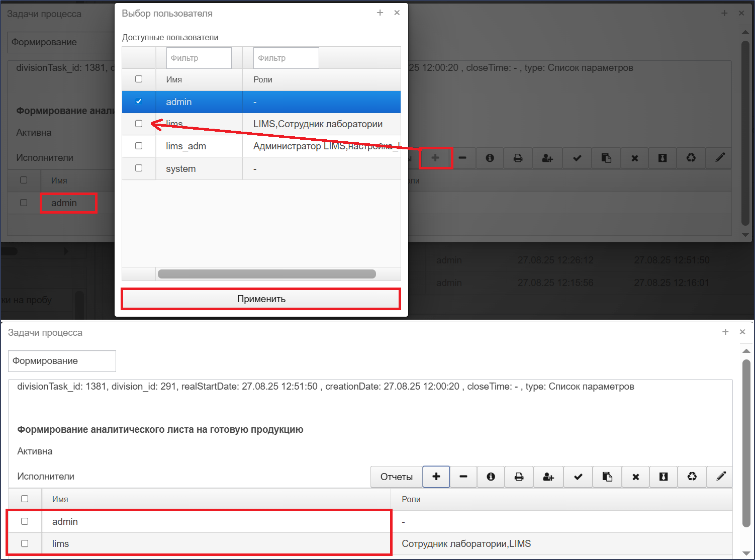This screenshot has height=560, width=755.
Task: Click the Формирование field in the lower window
Action: point(62,361)
